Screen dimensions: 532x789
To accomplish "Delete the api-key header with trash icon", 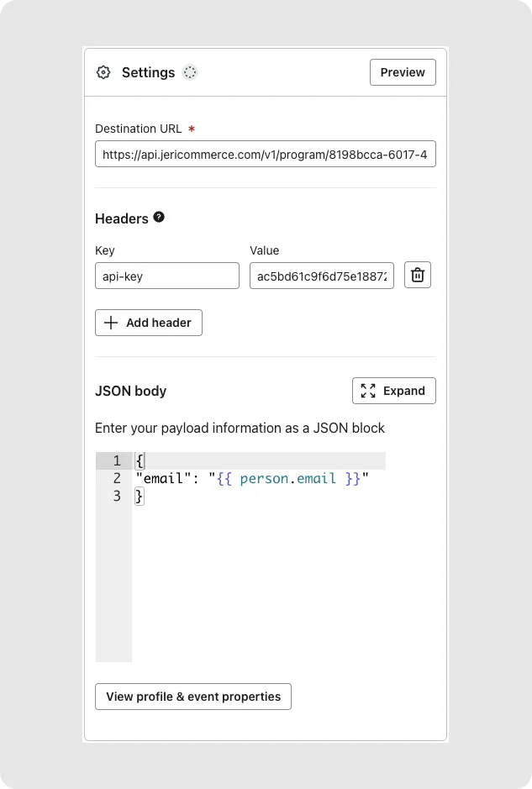I will tap(418, 275).
